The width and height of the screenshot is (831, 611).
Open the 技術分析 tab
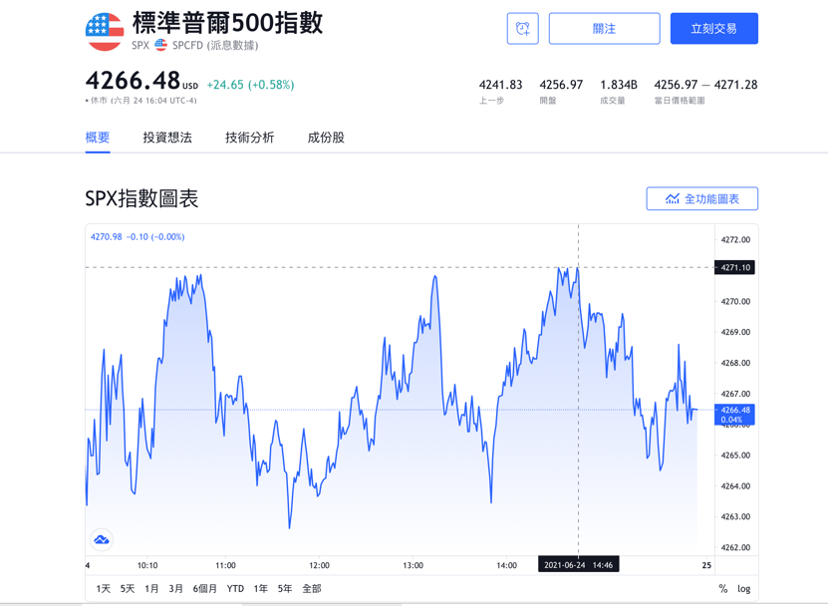pyautogui.click(x=250, y=138)
